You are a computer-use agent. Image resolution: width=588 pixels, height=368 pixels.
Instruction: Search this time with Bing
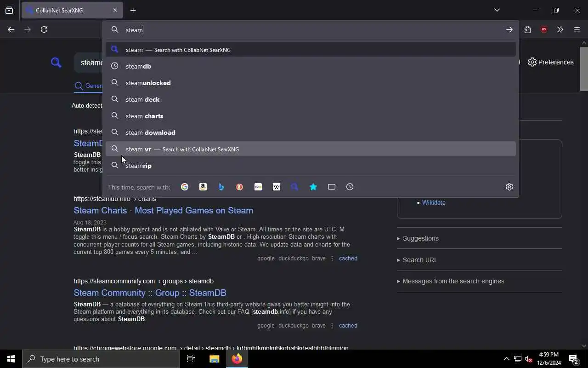tap(221, 187)
